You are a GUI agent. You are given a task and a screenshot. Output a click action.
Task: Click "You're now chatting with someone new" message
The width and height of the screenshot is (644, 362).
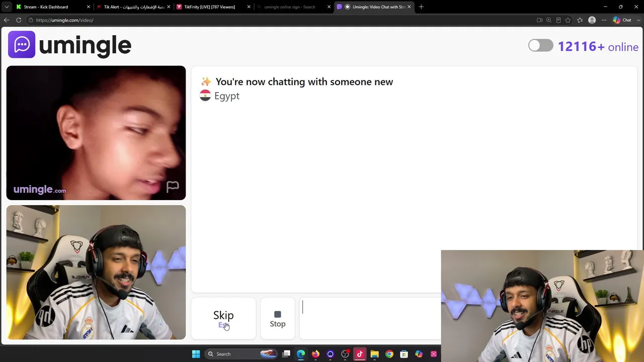(304, 81)
